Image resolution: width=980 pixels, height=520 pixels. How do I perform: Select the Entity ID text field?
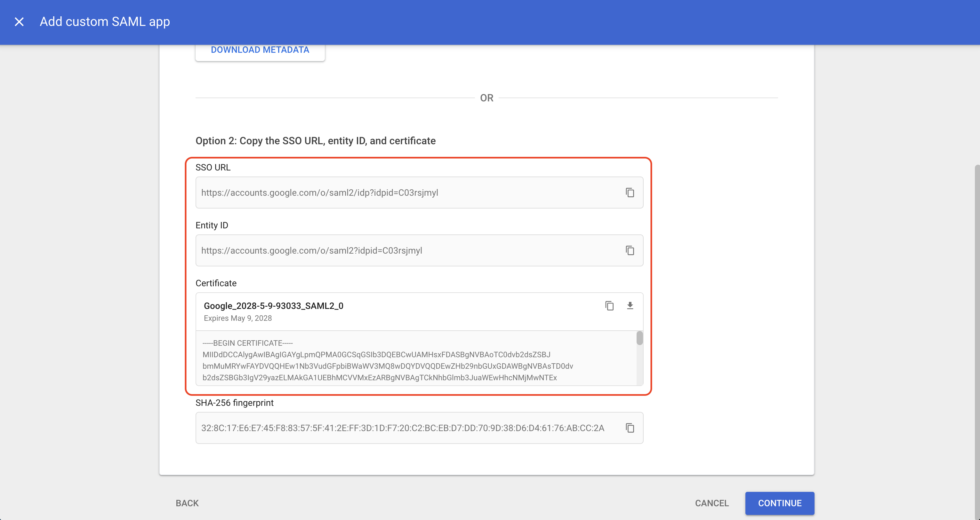(419, 250)
